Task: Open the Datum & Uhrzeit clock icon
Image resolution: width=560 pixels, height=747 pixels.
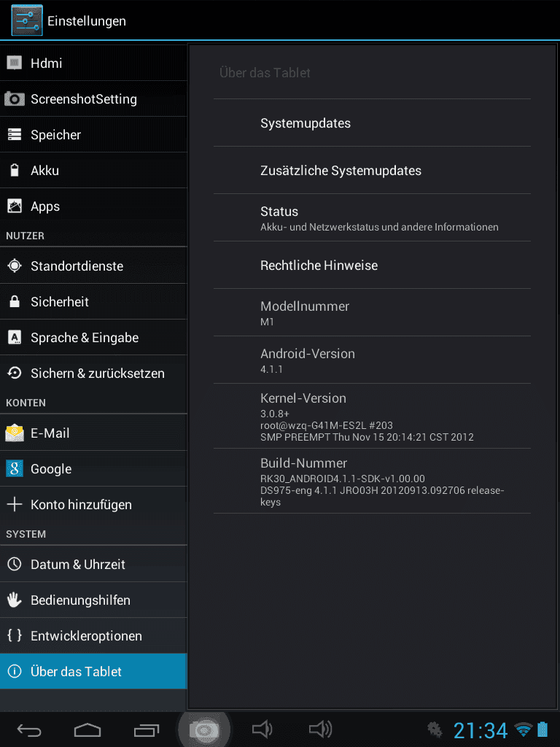Action: [x=15, y=564]
